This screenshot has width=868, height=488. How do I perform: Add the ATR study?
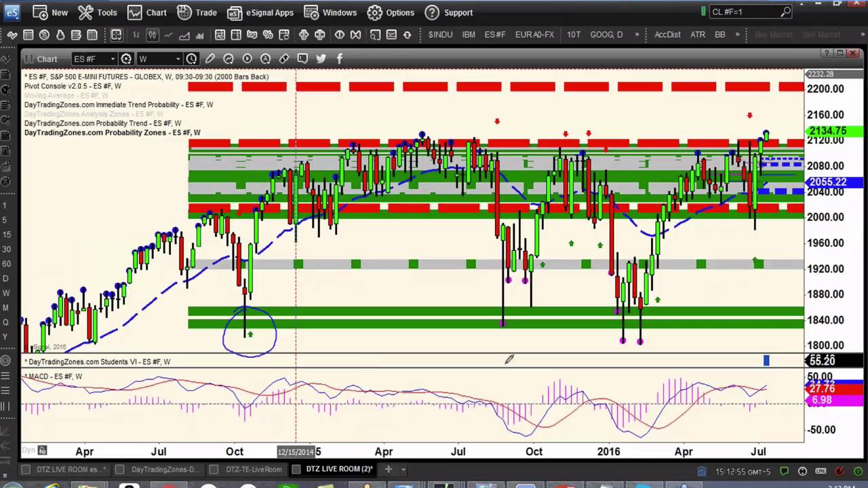(698, 35)
